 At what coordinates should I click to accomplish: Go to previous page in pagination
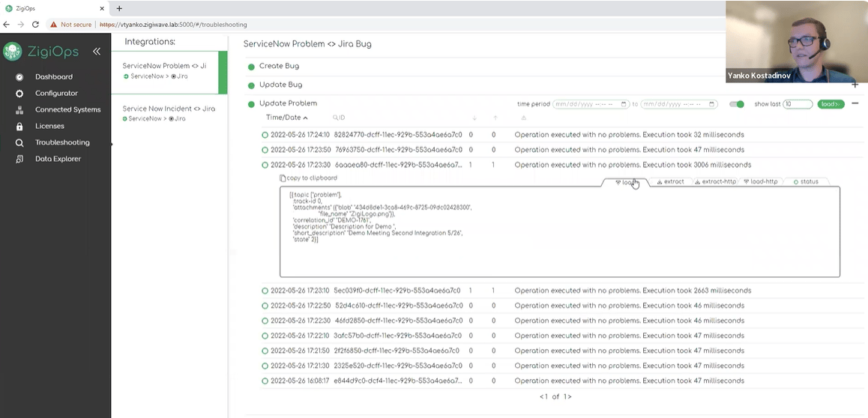[x=541, y=396]
